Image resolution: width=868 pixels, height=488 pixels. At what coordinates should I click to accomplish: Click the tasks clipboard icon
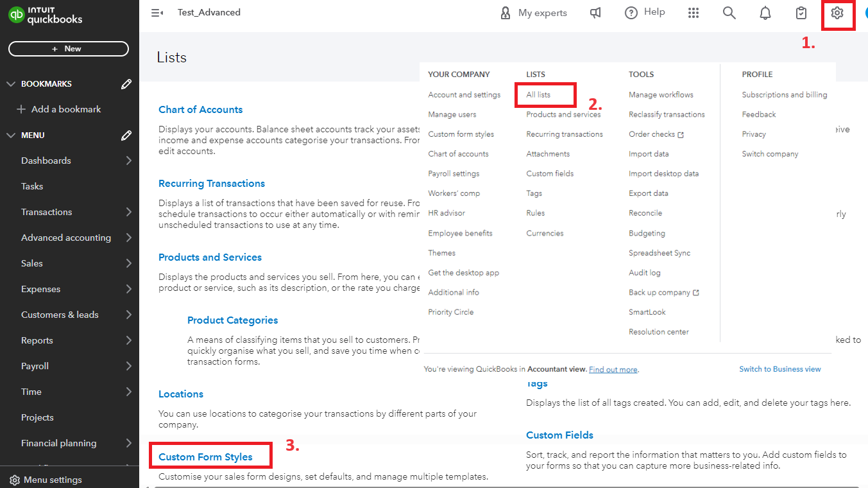click(x=801, y=12)
